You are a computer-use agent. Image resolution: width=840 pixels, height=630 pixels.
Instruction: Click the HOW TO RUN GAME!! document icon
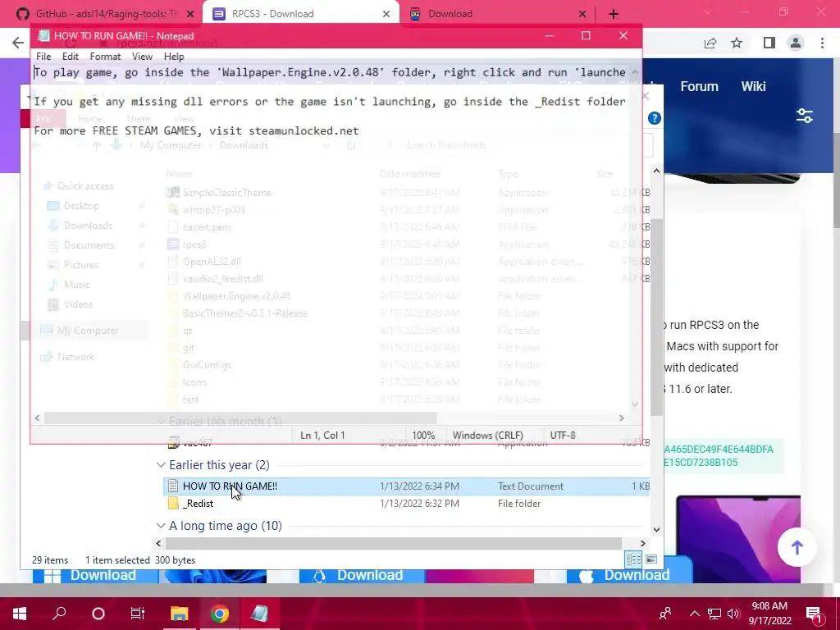(x=173, y=486)
